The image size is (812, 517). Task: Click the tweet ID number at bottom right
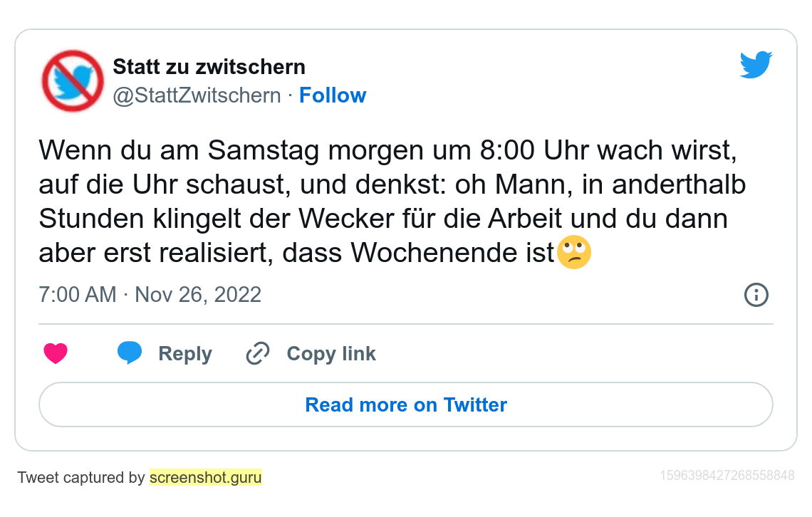click(727, 475)
